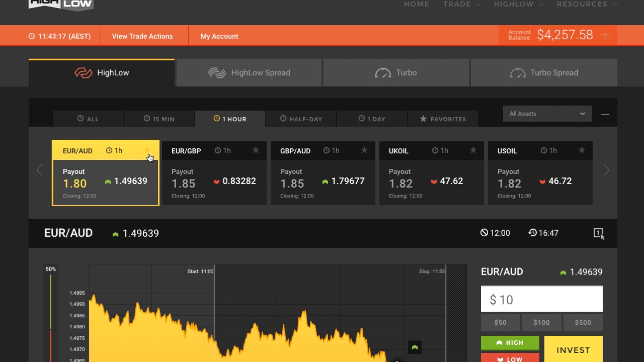Viewport: 644px width, 362px height.
Task: Click the yellow INVEST button
Action: pyautogui.click(x=573, y=349)
